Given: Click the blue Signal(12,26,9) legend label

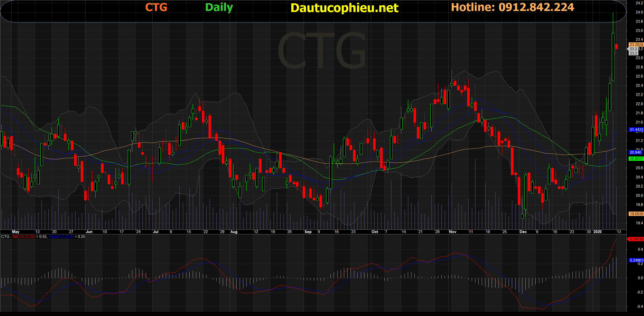Looking at the screenshot, I should [61, 237].
